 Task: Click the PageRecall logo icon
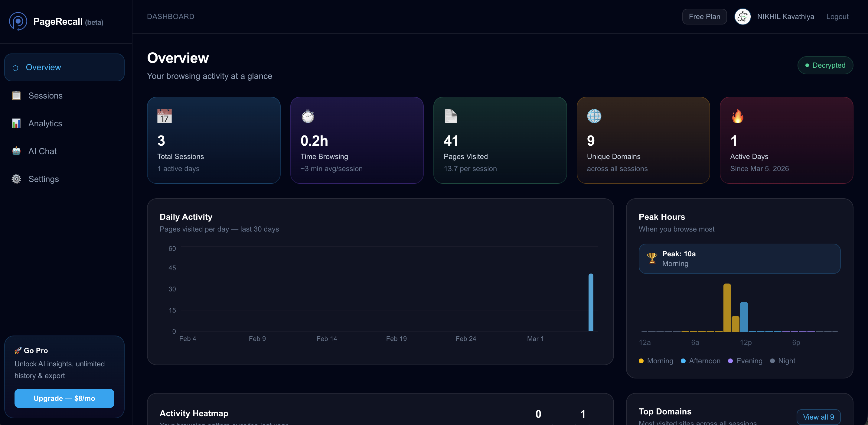[x=18, y=21]
